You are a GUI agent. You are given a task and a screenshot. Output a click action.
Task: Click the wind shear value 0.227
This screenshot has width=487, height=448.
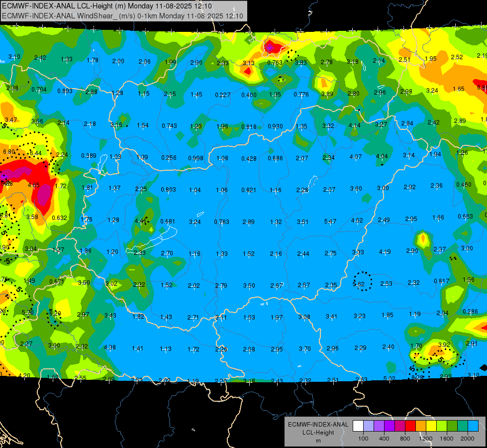(x=223, y=95)
